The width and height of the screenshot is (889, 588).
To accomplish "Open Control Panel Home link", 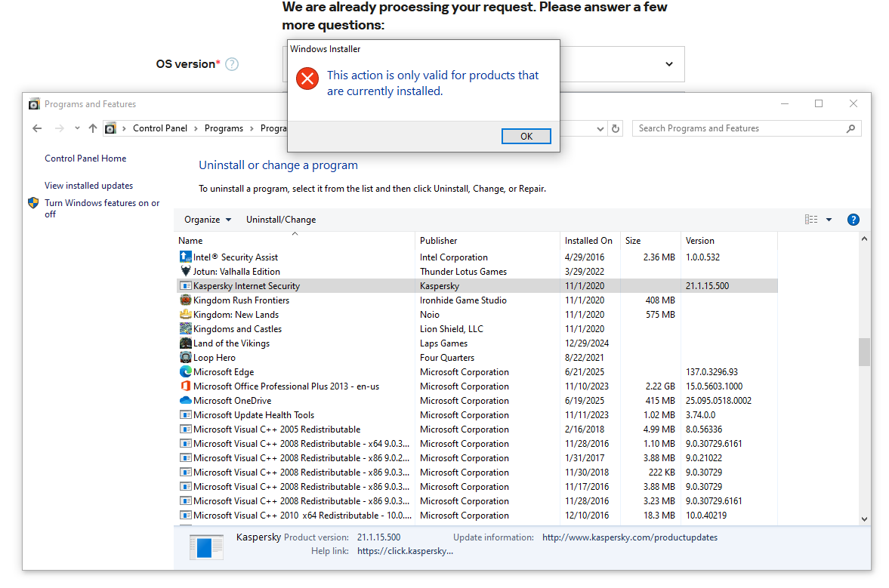I will (x=85, y=159).
